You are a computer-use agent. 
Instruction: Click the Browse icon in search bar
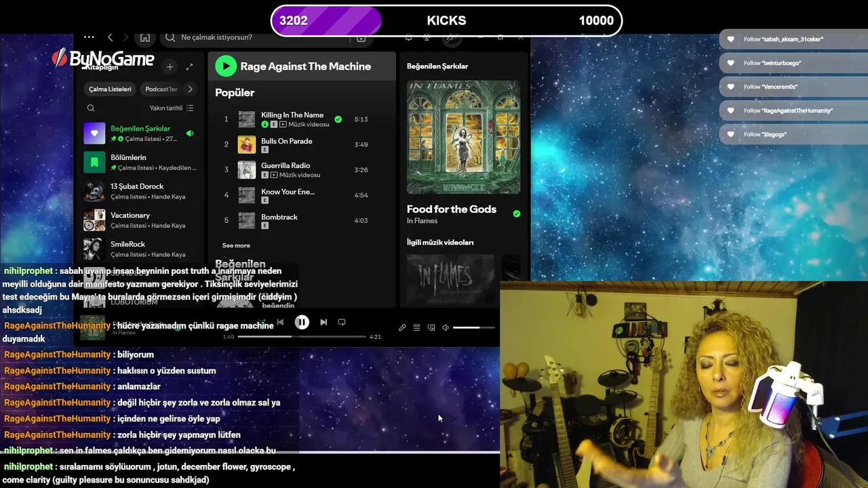361,38
